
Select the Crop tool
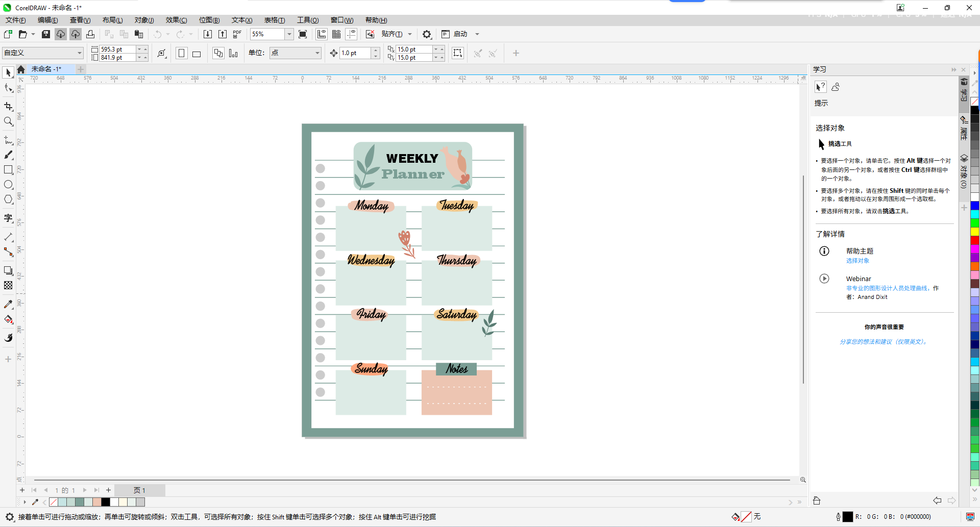click(8, 107)
